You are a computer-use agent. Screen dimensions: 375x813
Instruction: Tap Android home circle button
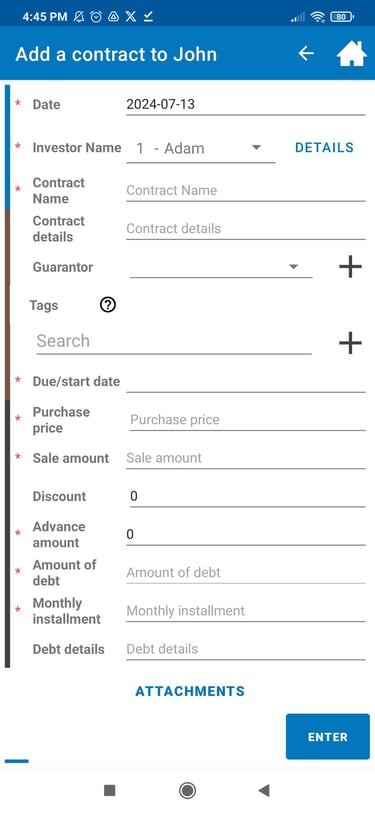187,790
